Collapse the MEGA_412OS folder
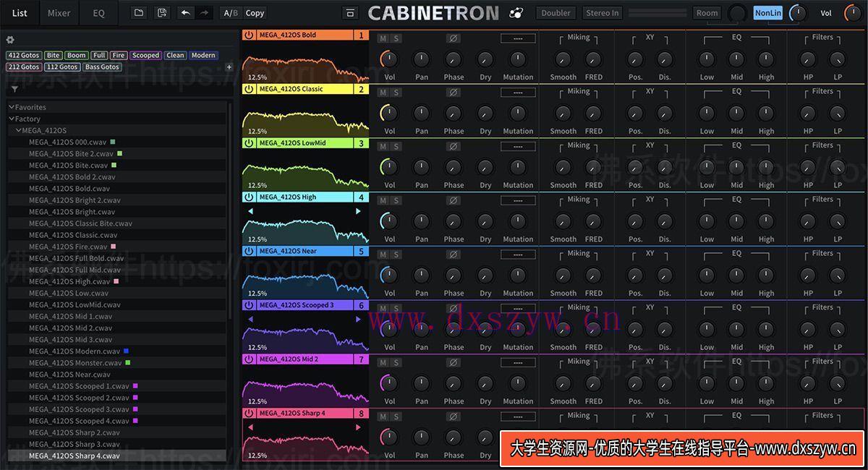The image size is (868, 470). click(x=19, y=130)
